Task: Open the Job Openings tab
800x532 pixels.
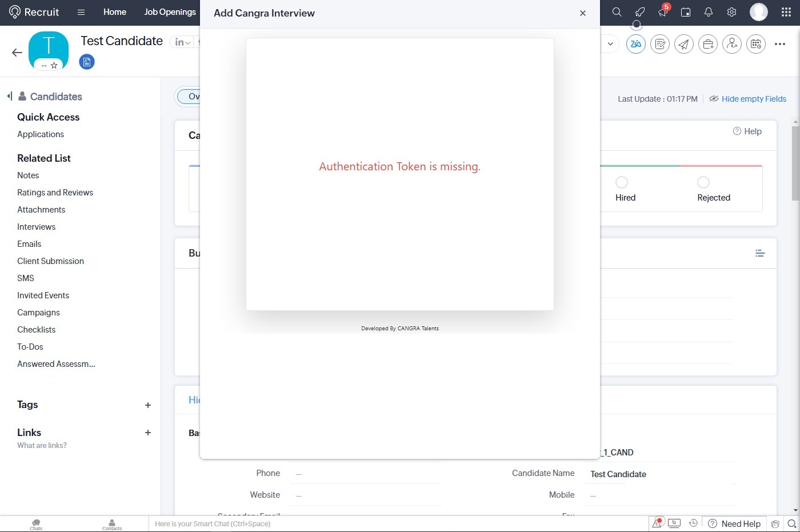Action: tap(170, 12)
